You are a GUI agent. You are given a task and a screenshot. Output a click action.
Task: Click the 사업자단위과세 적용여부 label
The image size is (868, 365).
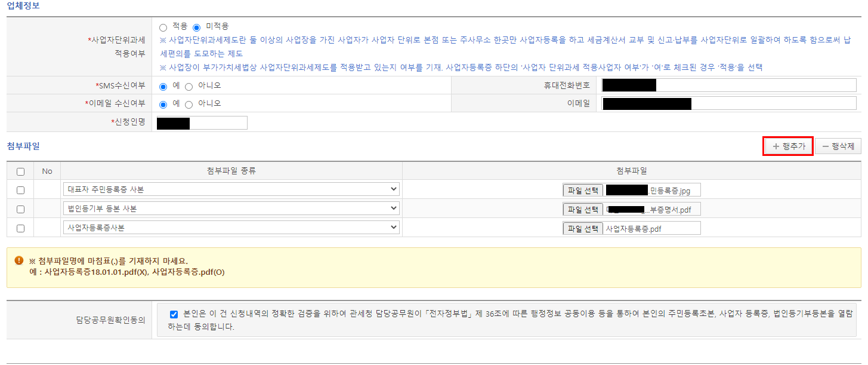tap(116, 47)
